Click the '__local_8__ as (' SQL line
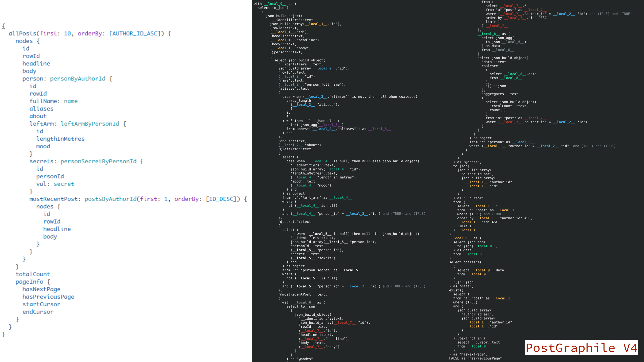Image resolution: width=644 pixels, height=362 pixels. [x=494, y=34]
